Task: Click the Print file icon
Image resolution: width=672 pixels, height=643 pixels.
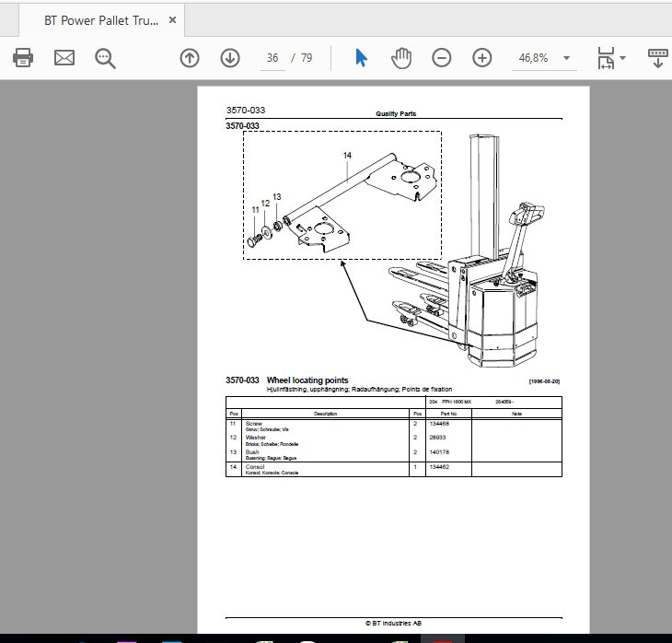Action: [23, 57]
